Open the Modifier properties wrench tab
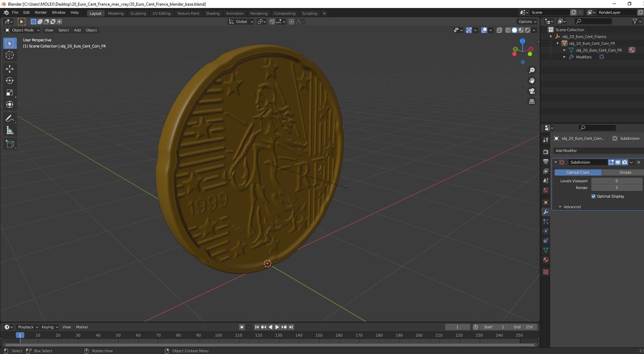Screen dimensions: 644x354 click(546, 212)
